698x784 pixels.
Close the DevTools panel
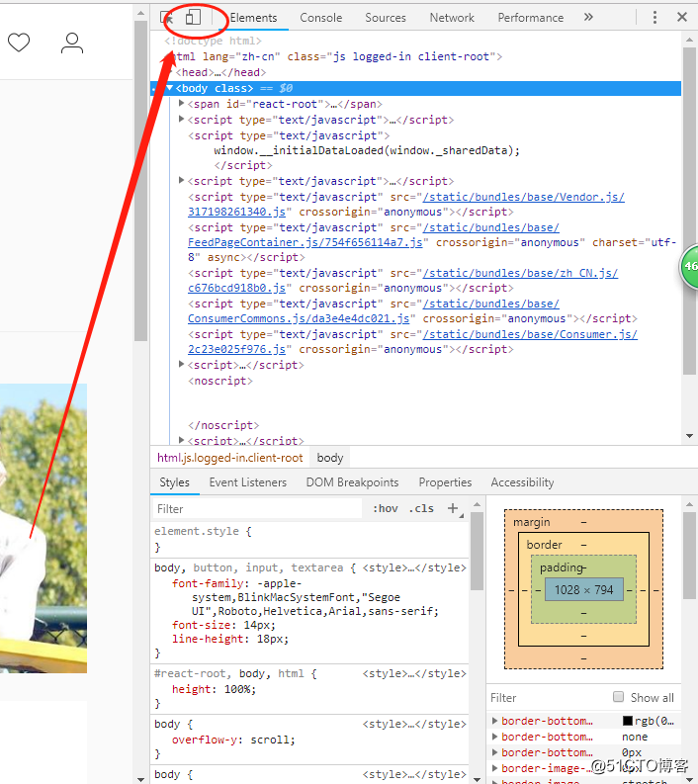(x=682, y=17)
